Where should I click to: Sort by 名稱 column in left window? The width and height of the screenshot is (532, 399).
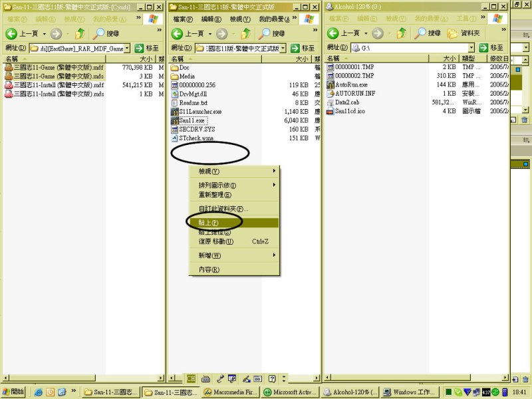(55, 59)
